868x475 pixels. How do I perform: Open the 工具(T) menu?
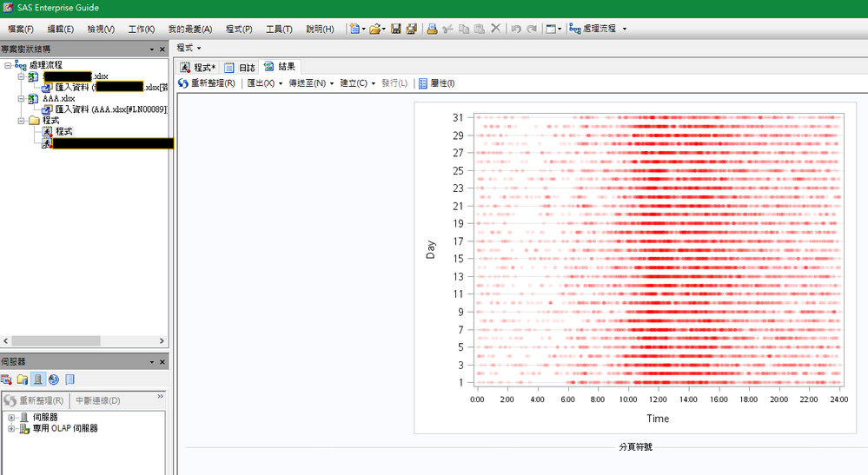279,29
